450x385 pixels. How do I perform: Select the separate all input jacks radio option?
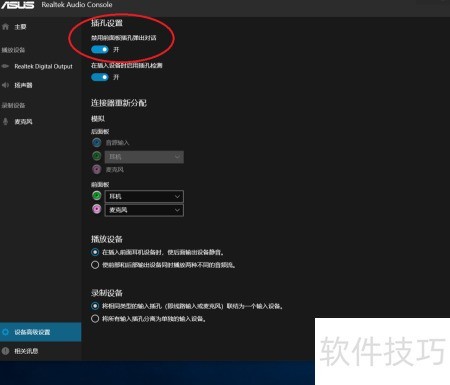tap(95, 319)
